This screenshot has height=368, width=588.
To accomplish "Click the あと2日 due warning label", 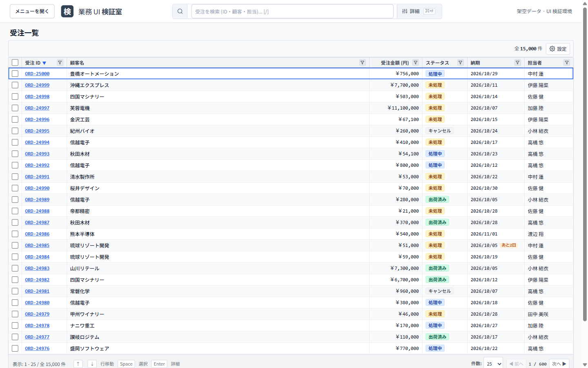I will (x=509, y=245).
